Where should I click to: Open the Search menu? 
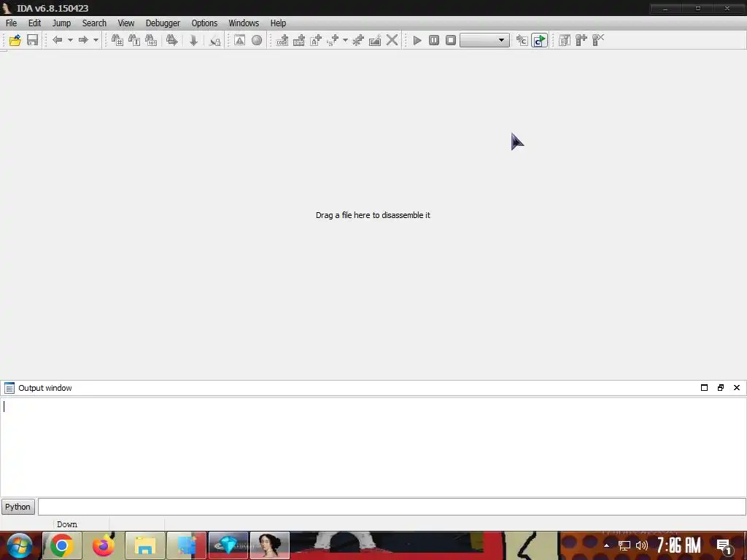[94, 23]
